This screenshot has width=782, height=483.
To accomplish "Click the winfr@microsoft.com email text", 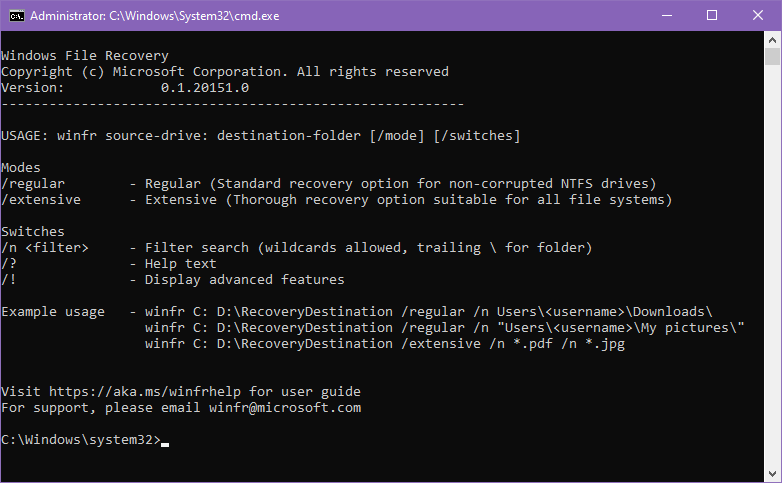I will 285,408.
